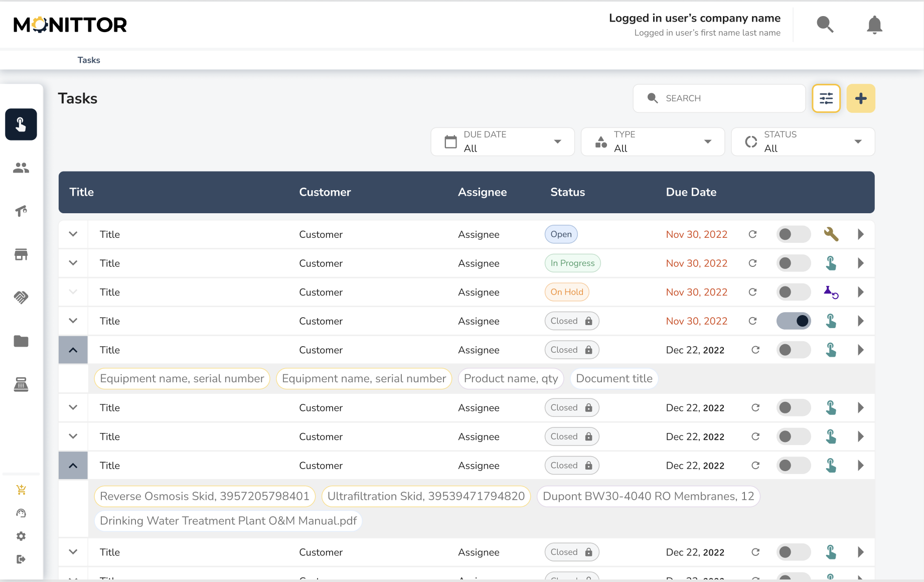Open the users section in sidebar
924x582 pixels.
click(21, 168)
